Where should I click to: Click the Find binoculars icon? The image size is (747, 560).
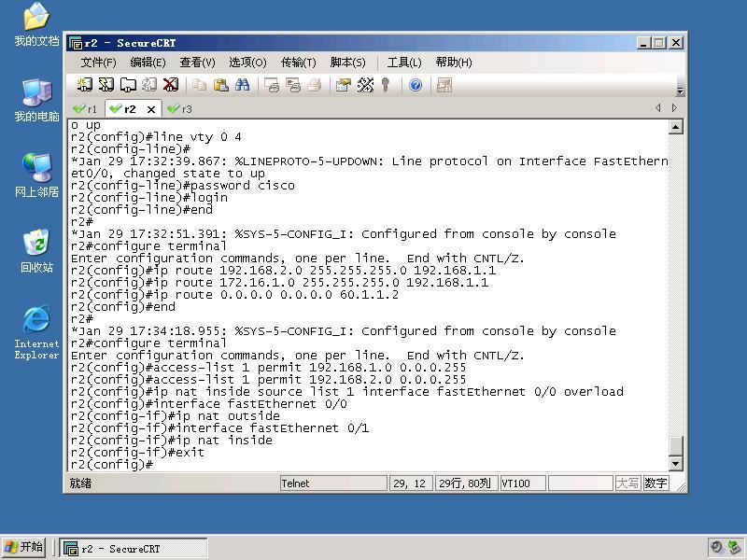pyautogui.click(x=242, y=85)
